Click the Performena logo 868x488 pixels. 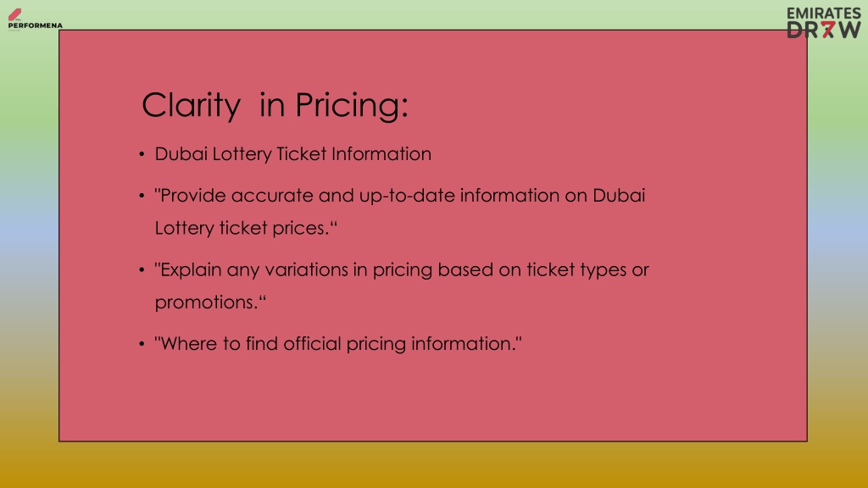[35, 19]
